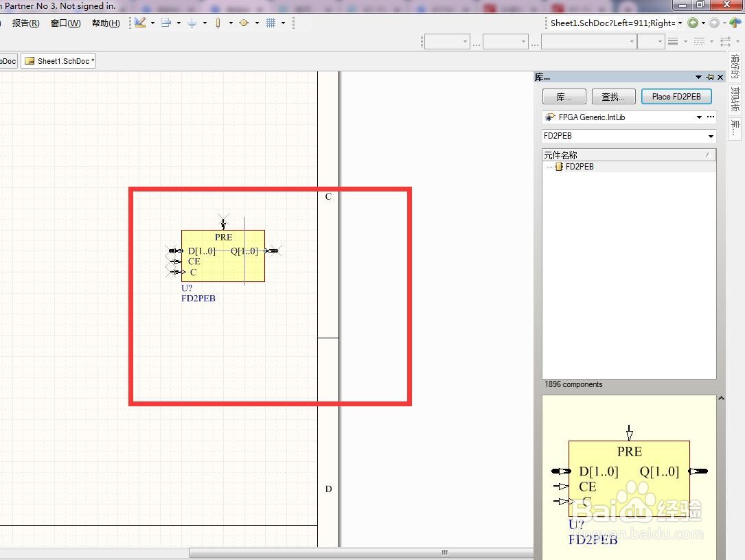Viewport: 745px width, 560px height.
Task: Expand power sources dropdown arrow
Action: [x=205, y=23]
